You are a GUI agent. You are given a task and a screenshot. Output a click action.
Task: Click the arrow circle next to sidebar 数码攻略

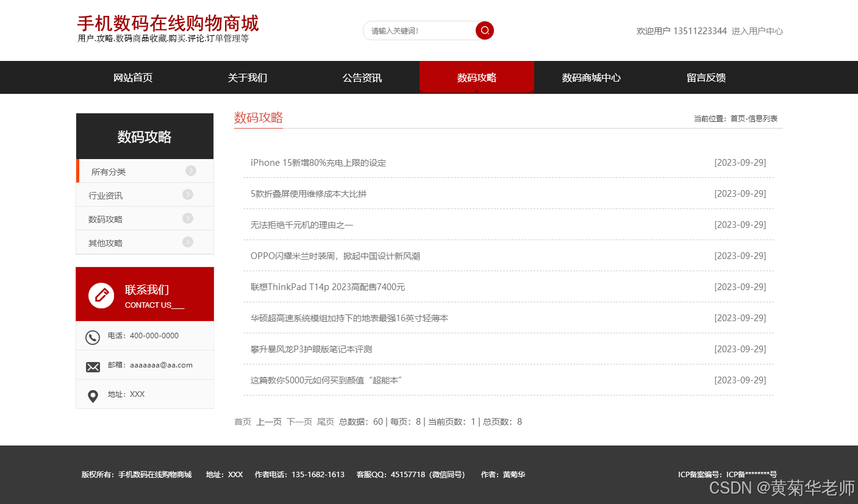tap(188, 218)
